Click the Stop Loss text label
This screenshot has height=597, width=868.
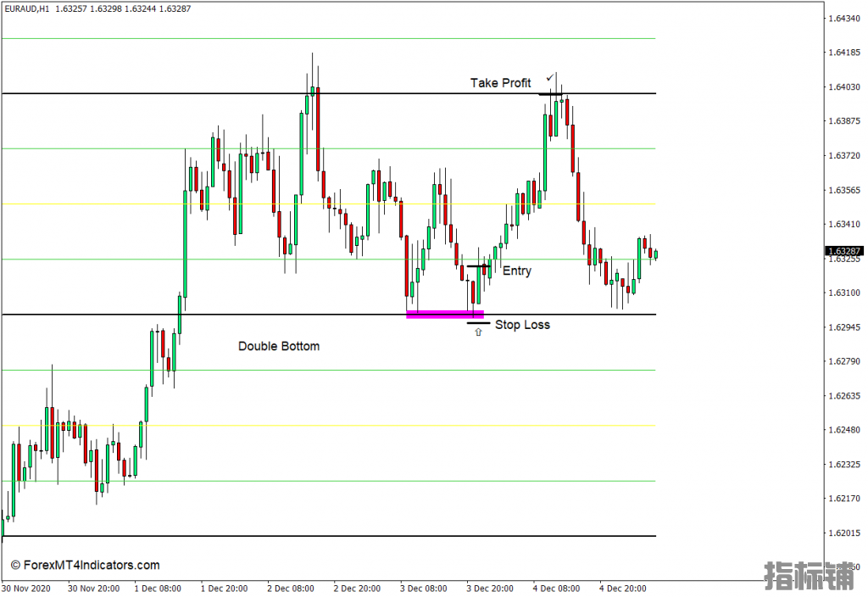[x=522, y=325]
